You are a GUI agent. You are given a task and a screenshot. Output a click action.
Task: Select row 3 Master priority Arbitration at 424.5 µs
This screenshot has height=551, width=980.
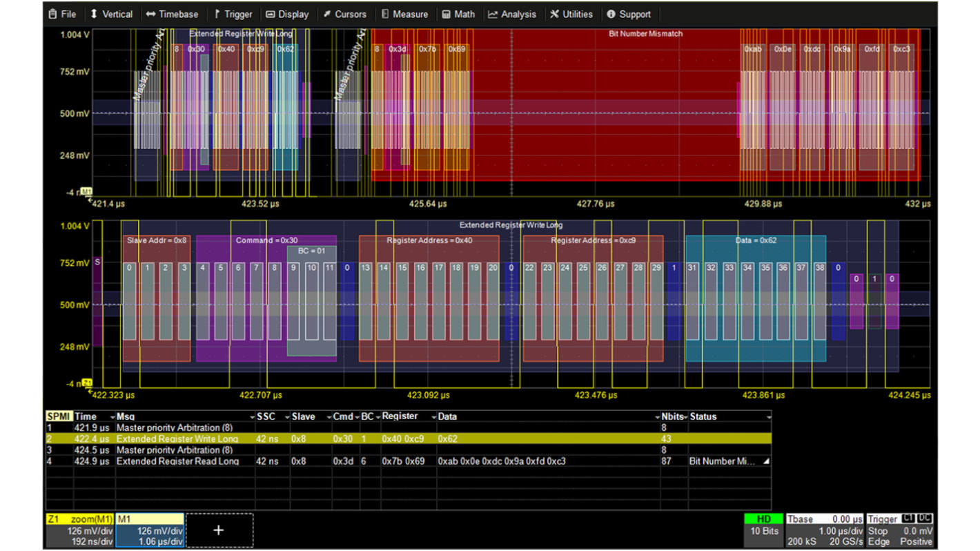pyautogui.click(x=407, y=450)
